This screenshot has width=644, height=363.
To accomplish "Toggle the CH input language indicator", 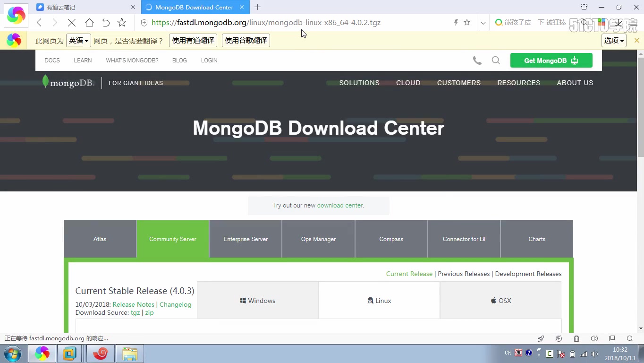I will [507, 353].
